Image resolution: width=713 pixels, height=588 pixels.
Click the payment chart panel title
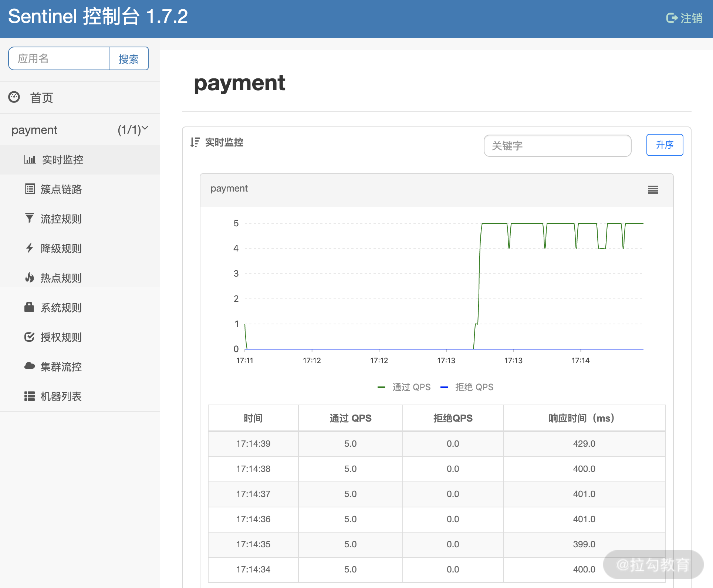click(229, 189)
